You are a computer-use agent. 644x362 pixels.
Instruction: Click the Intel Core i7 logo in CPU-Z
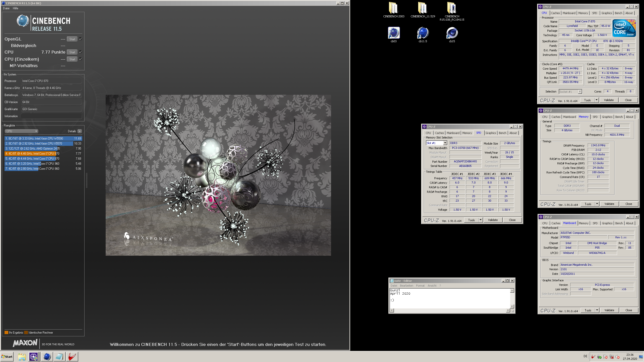(x=624, y=28)
